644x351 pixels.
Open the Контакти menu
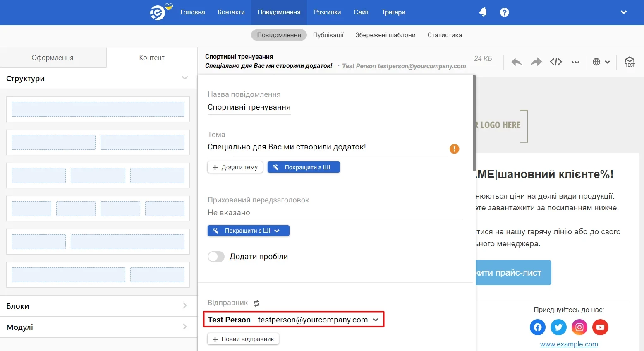(x=231, y=12)
